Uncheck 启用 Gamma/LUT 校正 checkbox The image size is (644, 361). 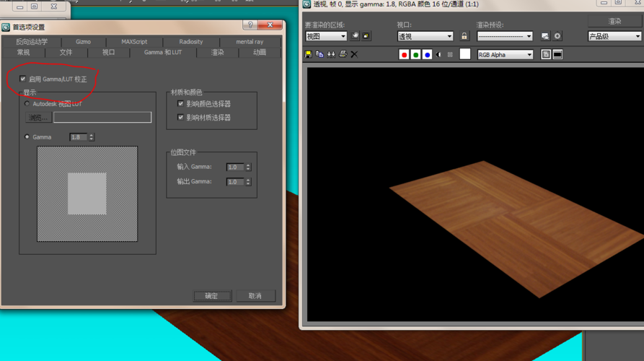pos(23,79)
